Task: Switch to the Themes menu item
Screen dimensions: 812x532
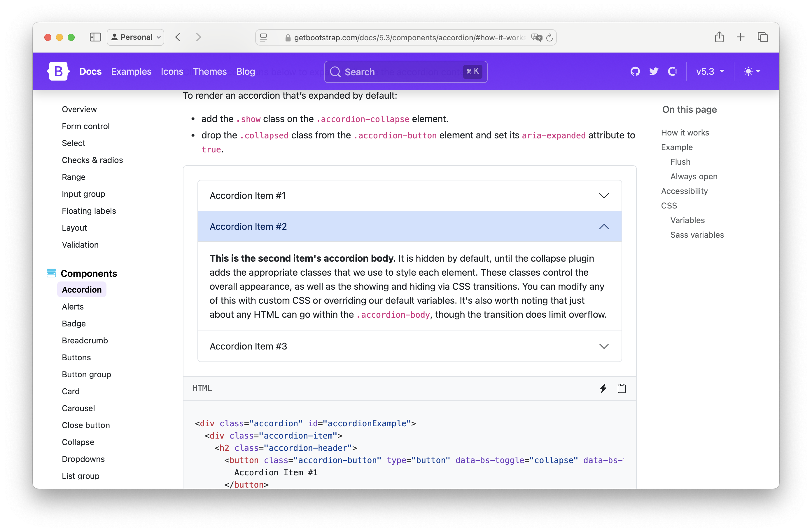Action: coord(210,71)
